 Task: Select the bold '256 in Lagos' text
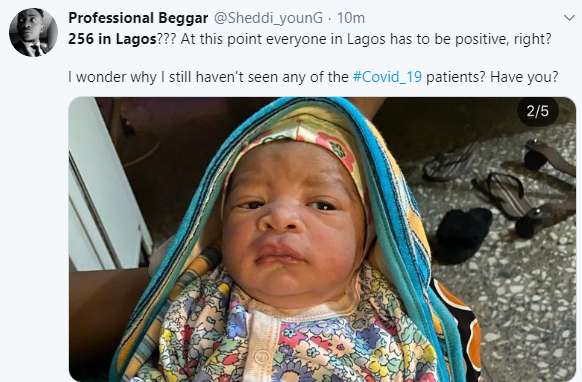tap(112, 39)
